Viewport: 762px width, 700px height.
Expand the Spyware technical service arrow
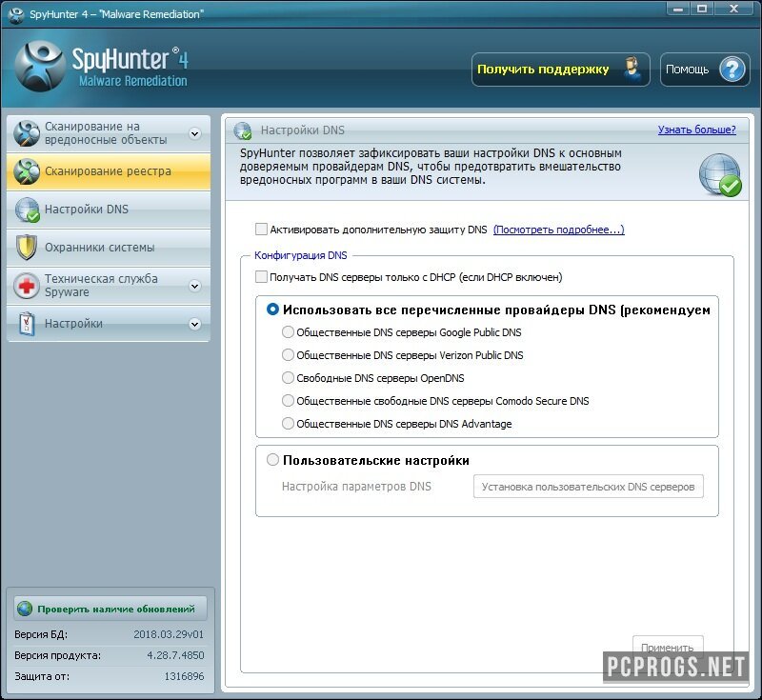click(195, 286)
